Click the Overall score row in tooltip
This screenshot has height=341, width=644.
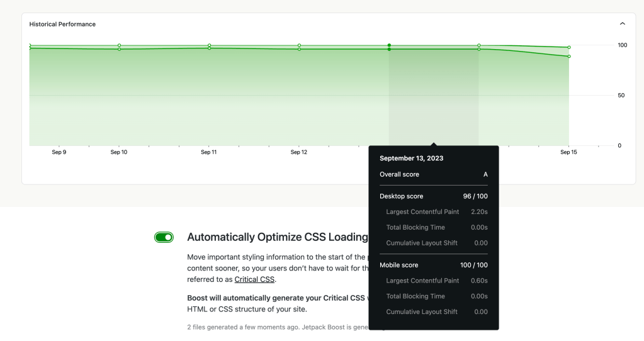[433, 174]
